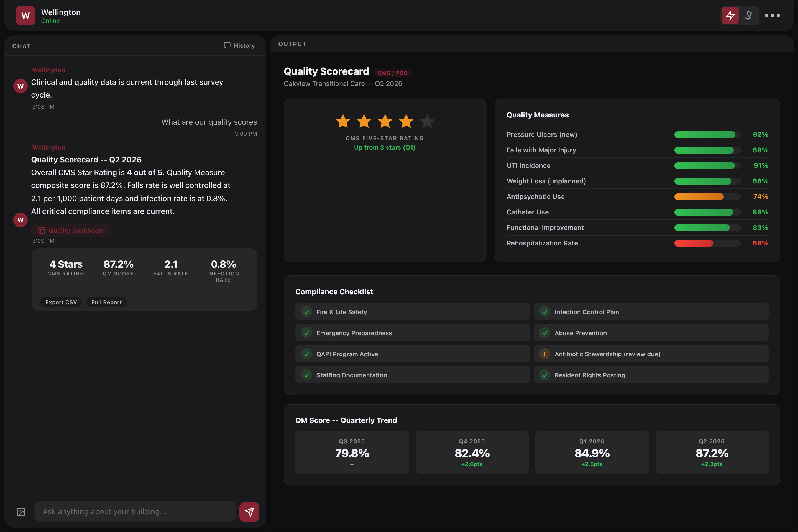This screenshot has width=798, height=532.
Task: Send message with paper plane button
Action: [249, 512]
